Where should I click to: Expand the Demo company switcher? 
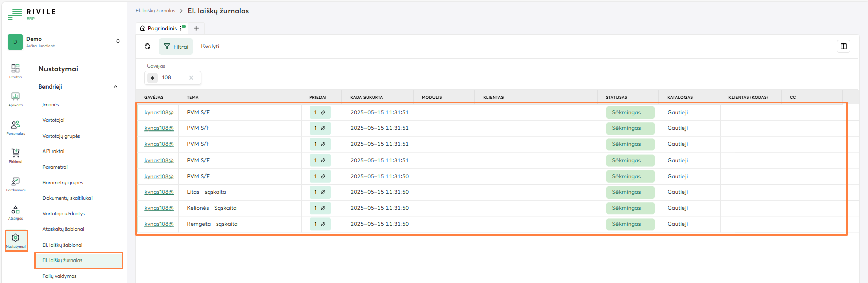pyautogui.click(x=118, y=41)
